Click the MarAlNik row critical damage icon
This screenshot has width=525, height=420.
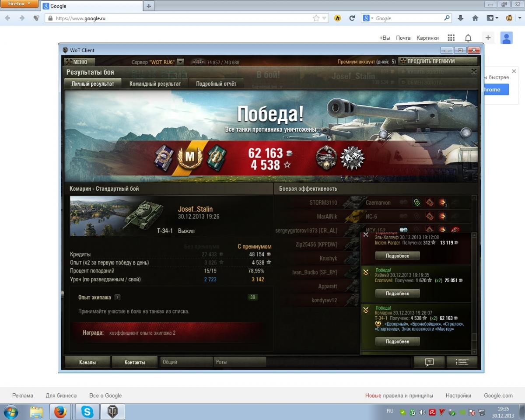430,216
